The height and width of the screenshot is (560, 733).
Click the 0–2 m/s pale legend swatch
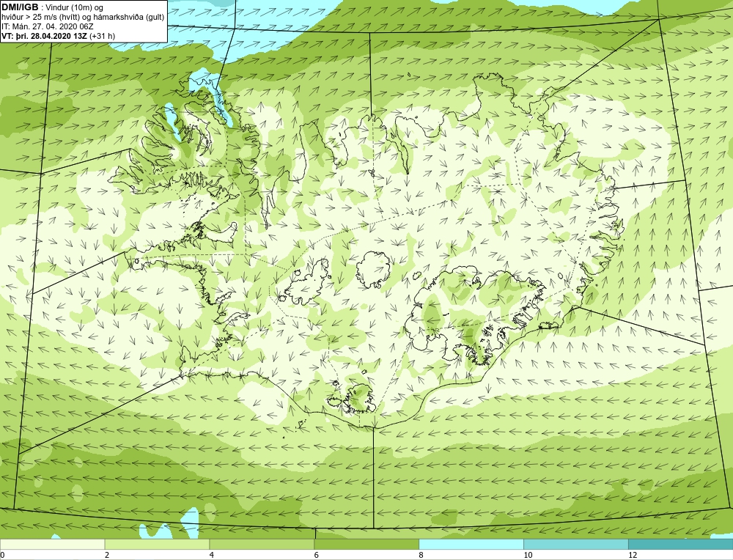pos(52,544)
